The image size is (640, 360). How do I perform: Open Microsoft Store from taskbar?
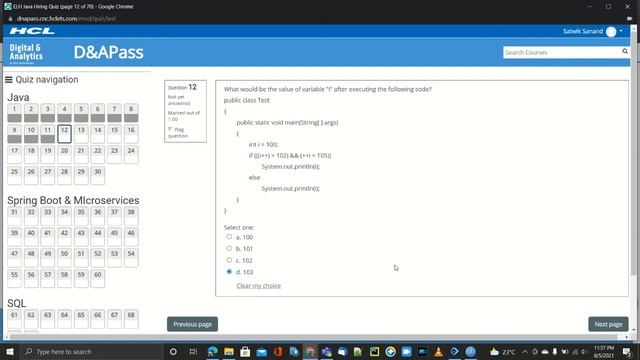click(x=245, y=351)
